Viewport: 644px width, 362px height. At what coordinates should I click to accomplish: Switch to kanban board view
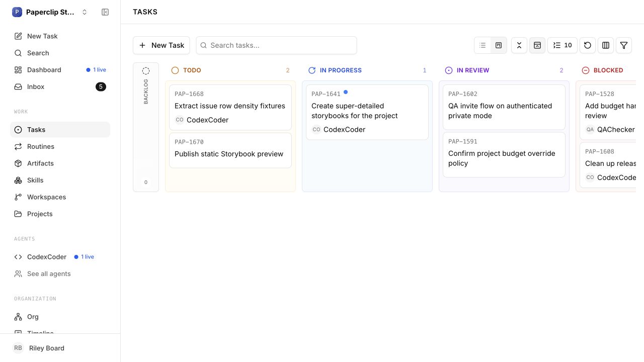point(499,45)
